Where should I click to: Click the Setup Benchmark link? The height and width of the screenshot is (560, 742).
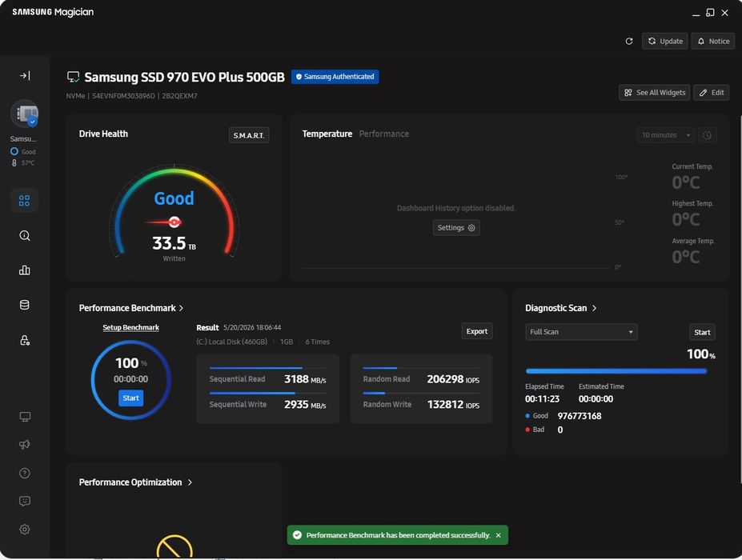[x=130, y=327]
